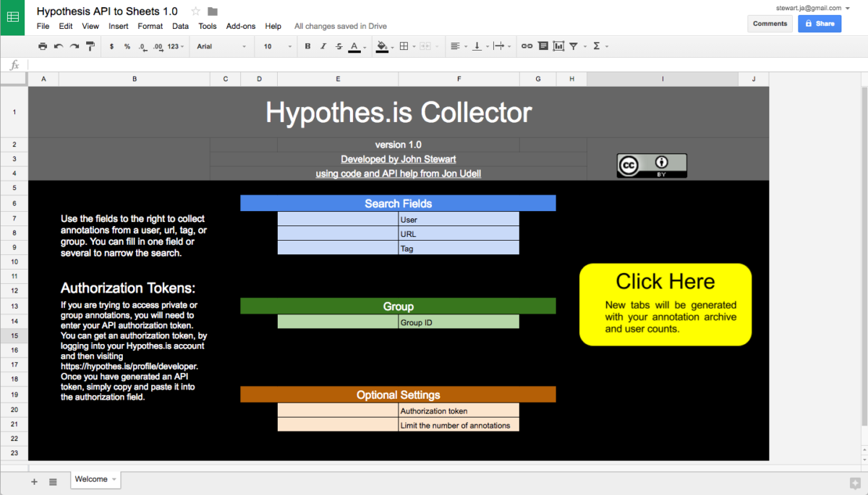This screenshot has width=868, height=495.
Task: Show the all sheets list icon
Action: point(53,481)
